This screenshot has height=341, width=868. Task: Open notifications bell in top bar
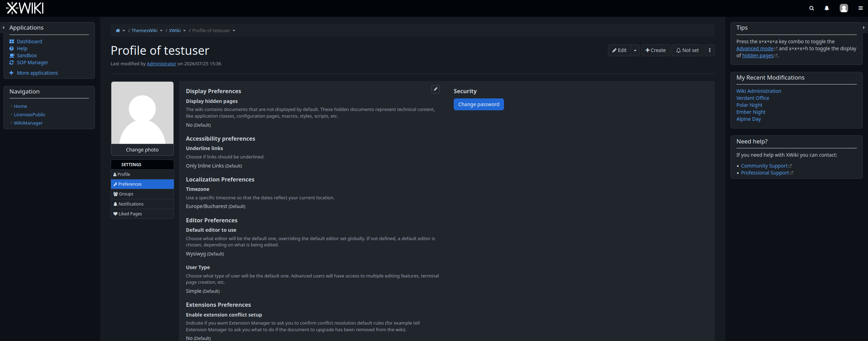tap(826, 8)
